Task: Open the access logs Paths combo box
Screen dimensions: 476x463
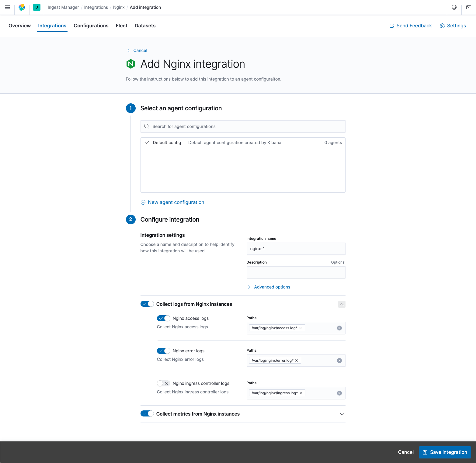Action: point(296,328)
